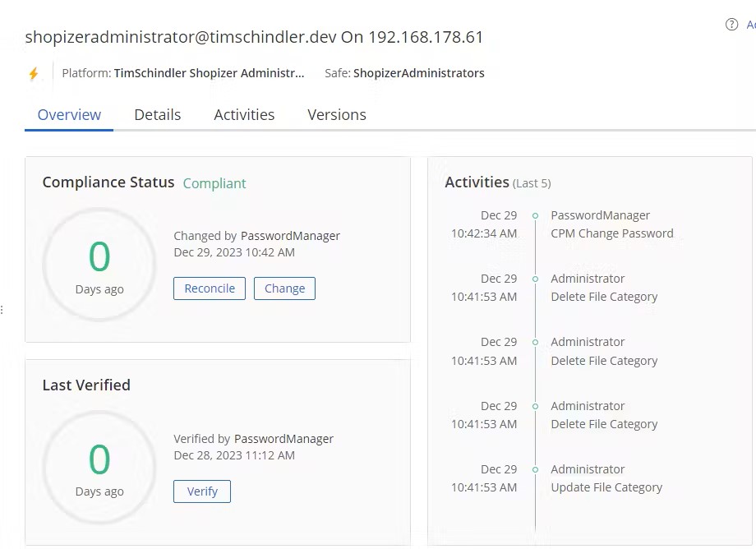Click the platform name TimSchindler Shopizer Administr...

coord(209,73)
